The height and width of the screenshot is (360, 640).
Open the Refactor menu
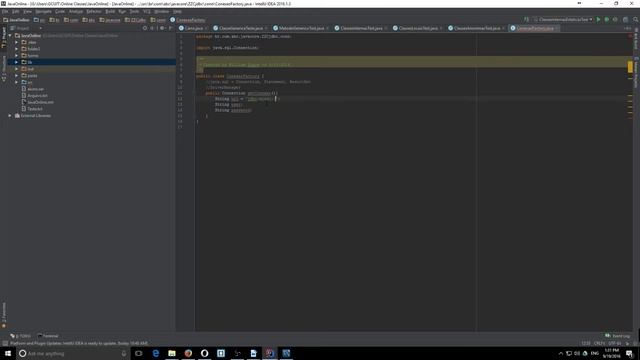point(94,11)
